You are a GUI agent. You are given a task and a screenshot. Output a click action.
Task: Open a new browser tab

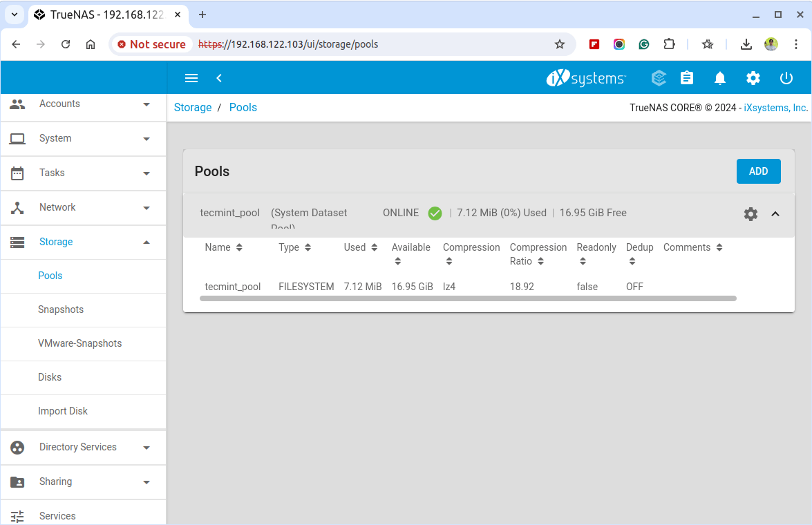(202, 15)
